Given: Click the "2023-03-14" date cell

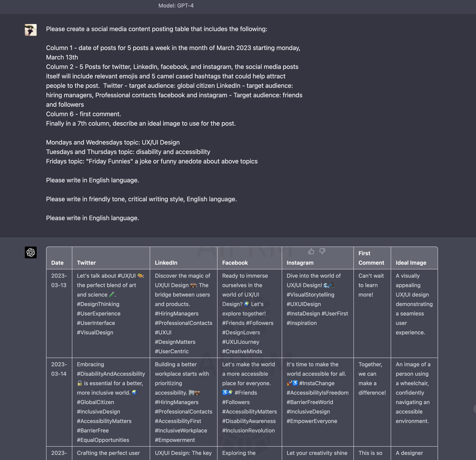Looking at the screenshot, I should click(59, 369).
